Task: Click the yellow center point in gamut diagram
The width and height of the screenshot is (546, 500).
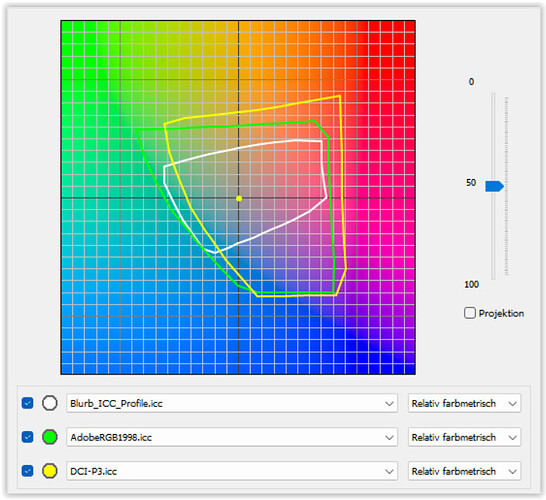Action: (239, 198)
